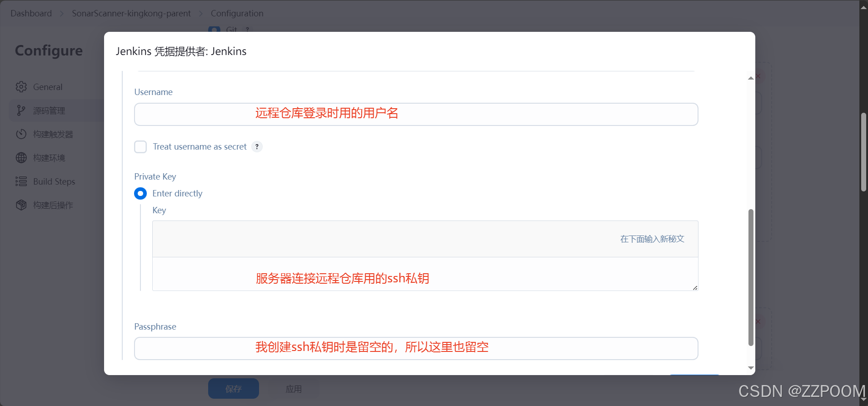Viewport: 868px width, 406px height.
Task: Select 源码管理 in the sidebar
Action: (57, 110)
